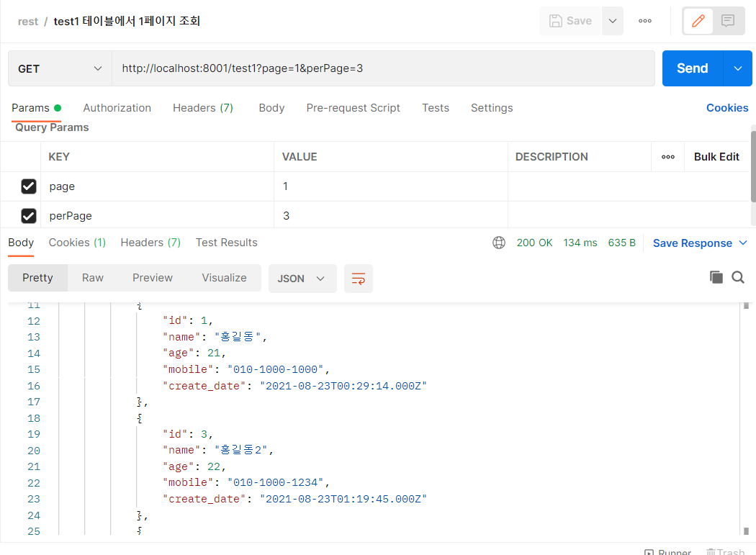This screenshot has width=756, height=555.
Task: Open the request Headers (7) tab
Action: click(203, 108)
